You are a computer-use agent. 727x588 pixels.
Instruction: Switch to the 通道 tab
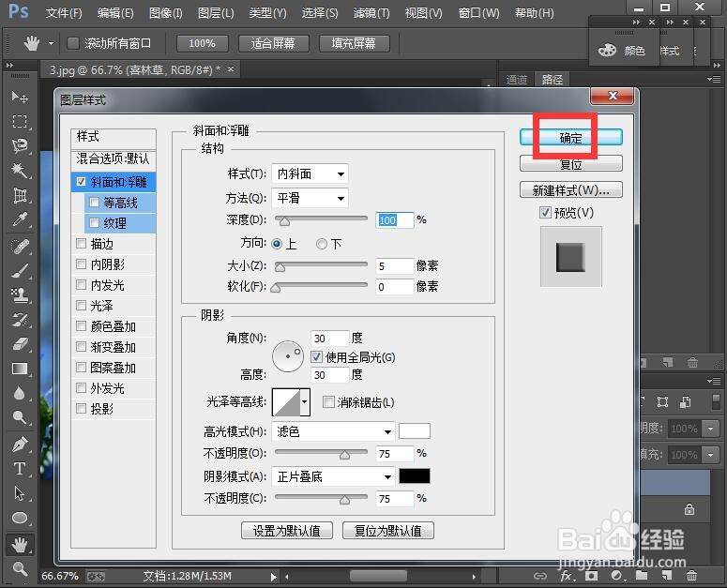[x=517, y=80]
